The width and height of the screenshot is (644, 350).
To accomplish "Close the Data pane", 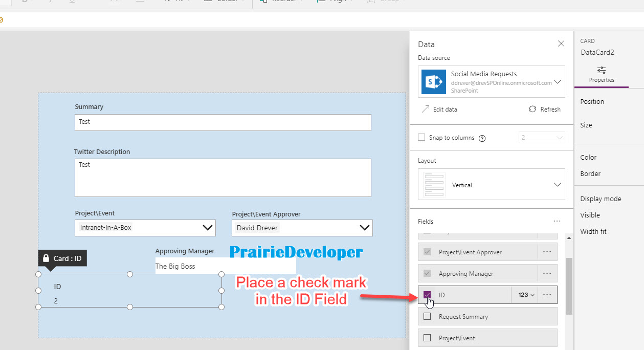I will [561, 44].
